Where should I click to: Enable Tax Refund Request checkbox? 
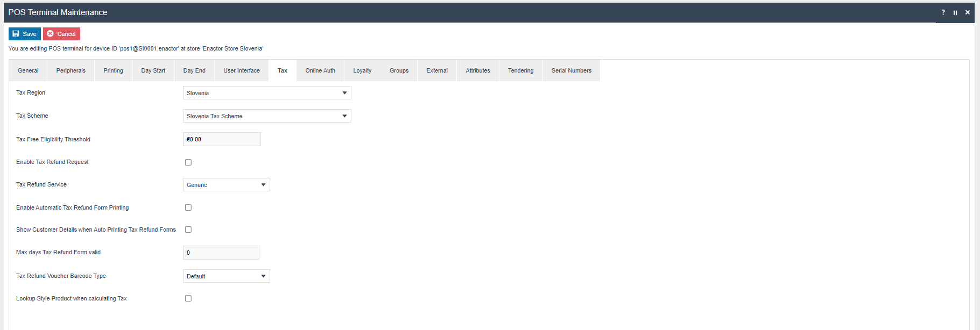click(x=188, y=162)
